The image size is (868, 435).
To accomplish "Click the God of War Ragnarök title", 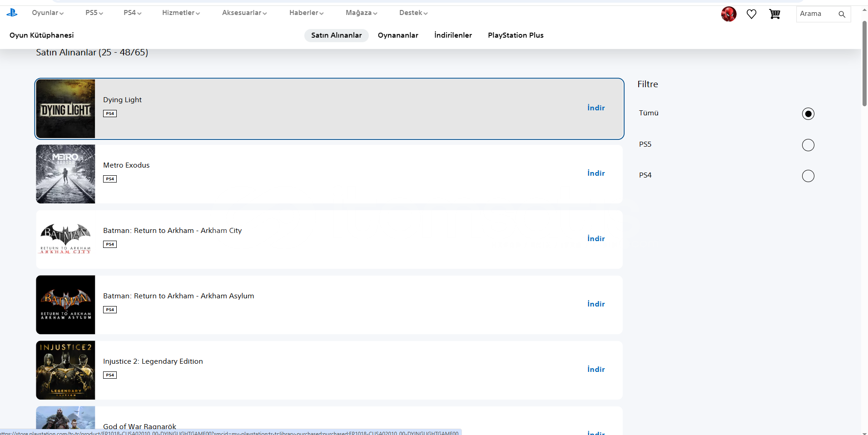I will (x=139, y=426).
